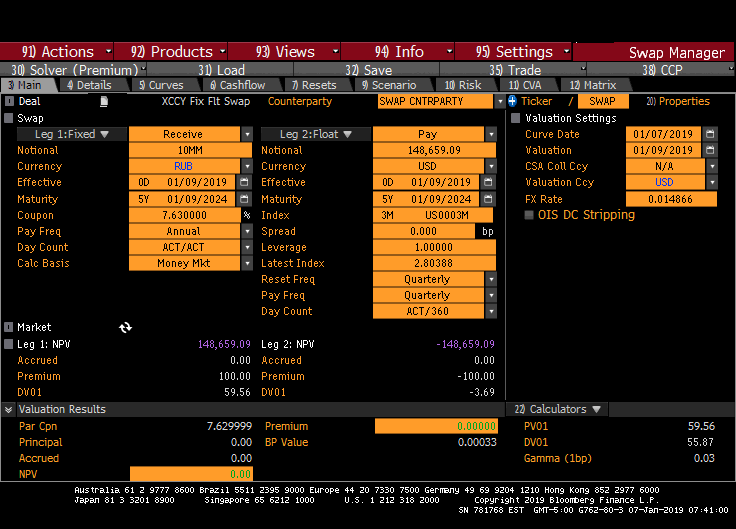This screenshot has height=529, width=736.
Task: Expand the Leg 1:Fixed type selector
Action: (72, 134)
